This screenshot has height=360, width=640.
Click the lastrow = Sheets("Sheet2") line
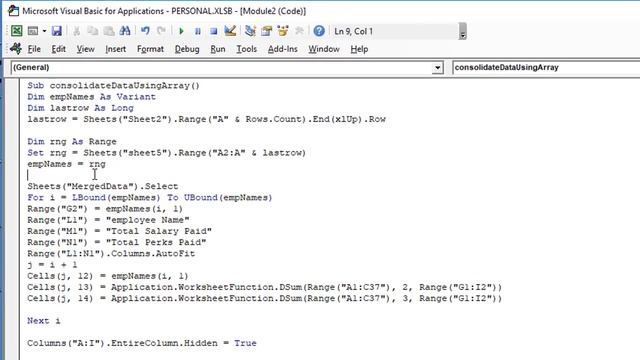[x=207, y=119]
